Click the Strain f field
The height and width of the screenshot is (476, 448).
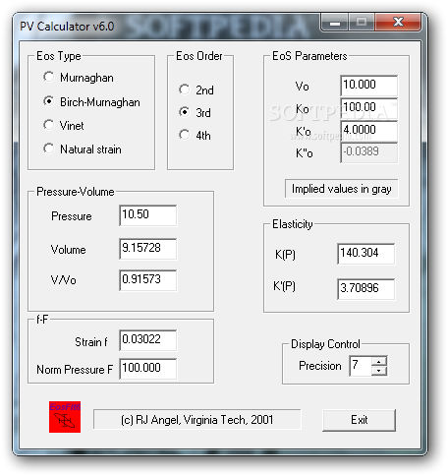point(148,340)
